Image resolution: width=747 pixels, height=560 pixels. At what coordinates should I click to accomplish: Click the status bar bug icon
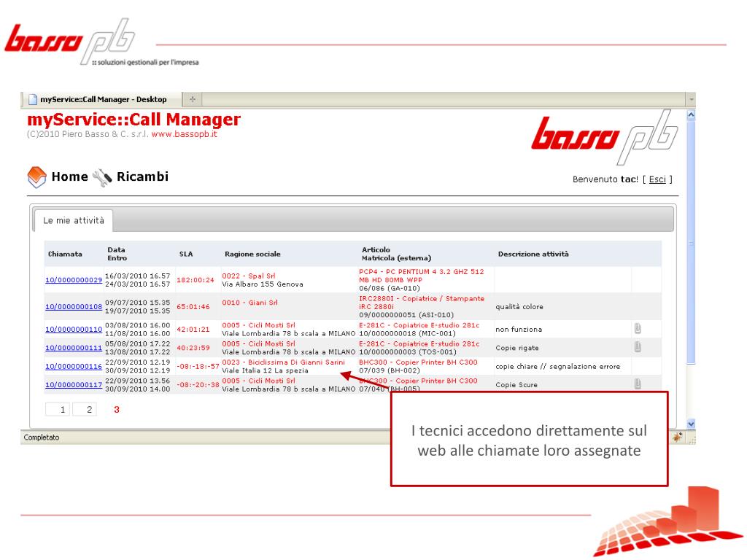pyautogui.click(x=678, y=437)
